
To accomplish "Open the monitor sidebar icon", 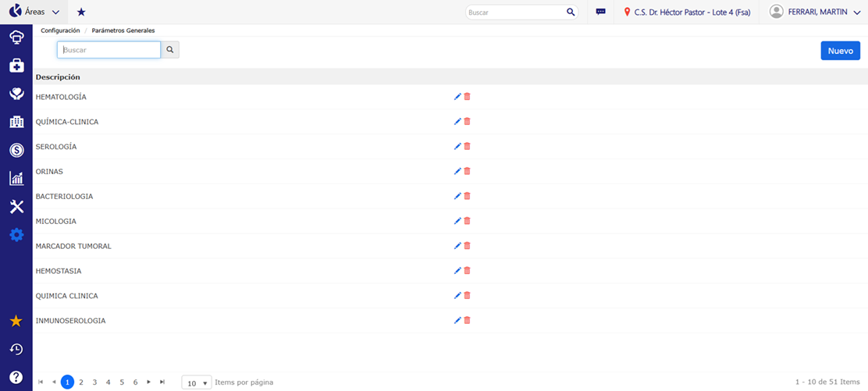I will pos(16,37).
